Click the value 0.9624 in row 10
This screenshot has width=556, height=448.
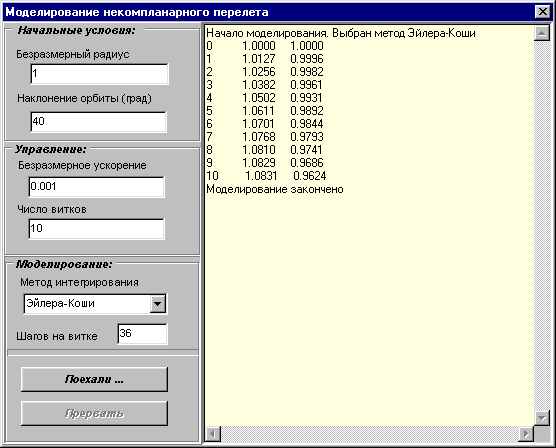(x=310, y=176)
